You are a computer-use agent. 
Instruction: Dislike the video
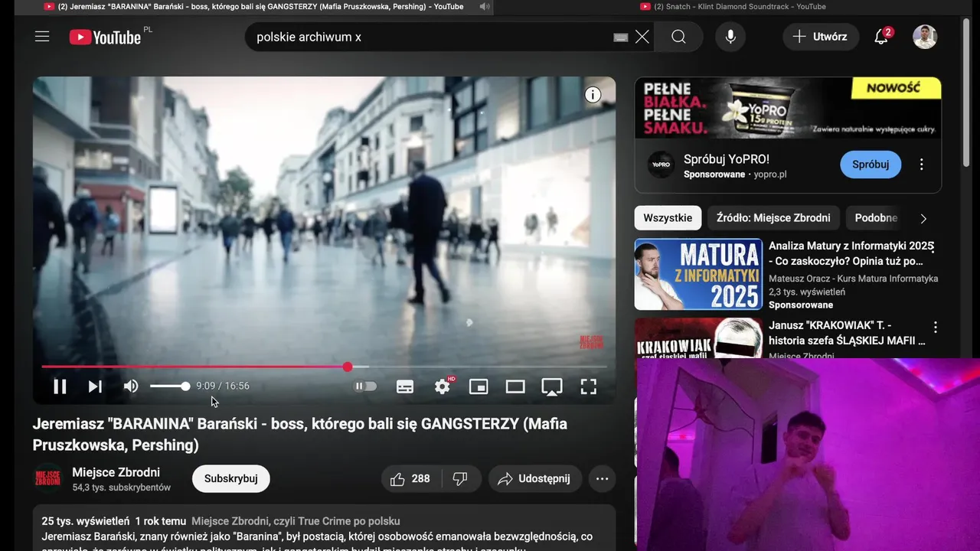click(x=460, y=478)
